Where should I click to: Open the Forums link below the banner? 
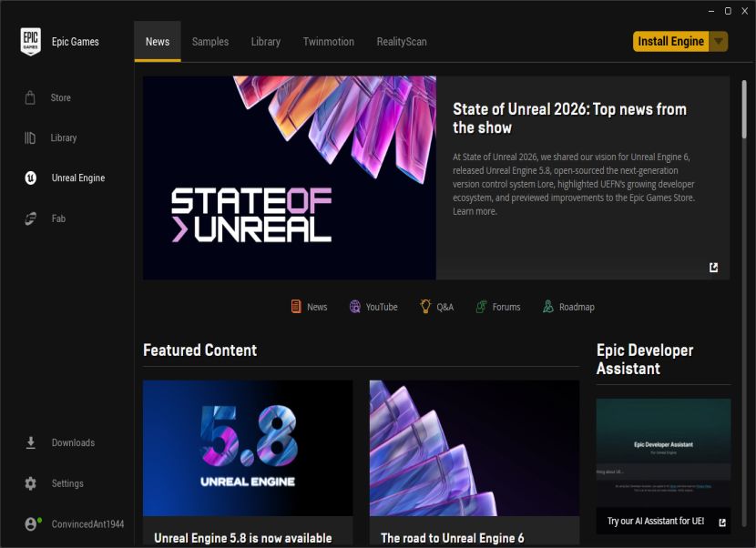(x=506, y=307)
